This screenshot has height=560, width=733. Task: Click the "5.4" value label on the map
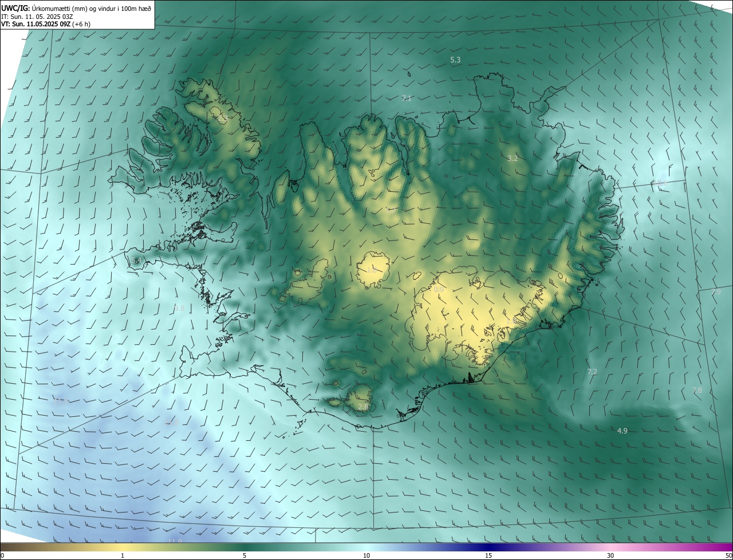tap(136, 261)
